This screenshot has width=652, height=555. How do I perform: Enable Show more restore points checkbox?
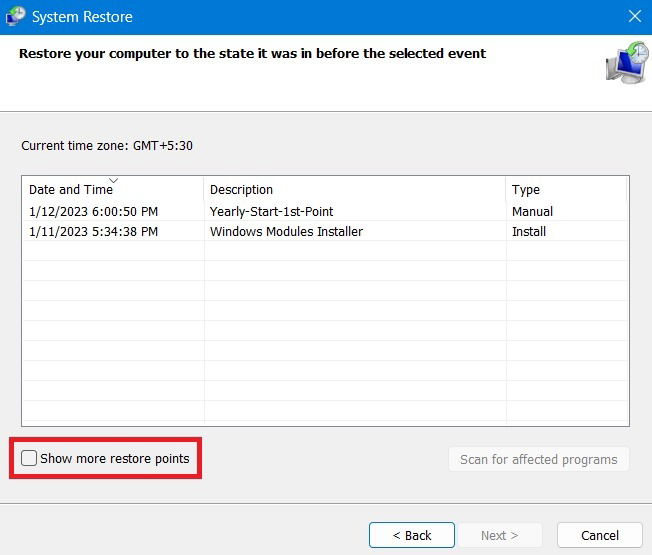[29, 458]
